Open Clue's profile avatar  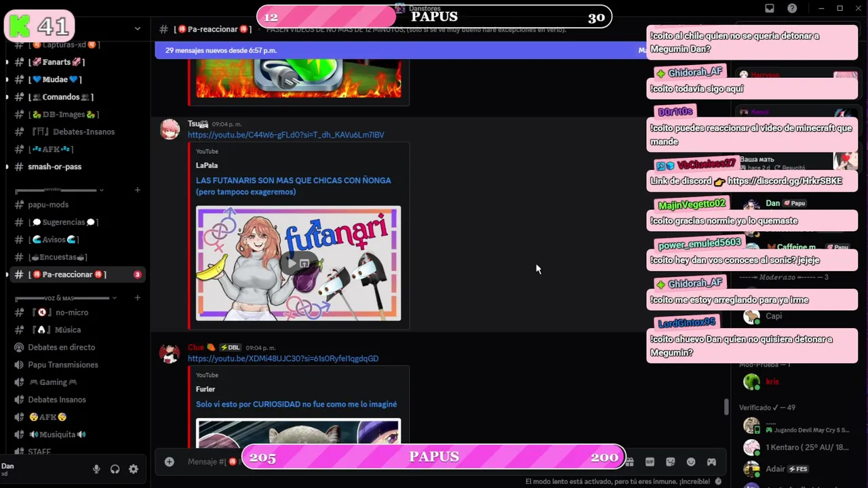pos(170,353)
